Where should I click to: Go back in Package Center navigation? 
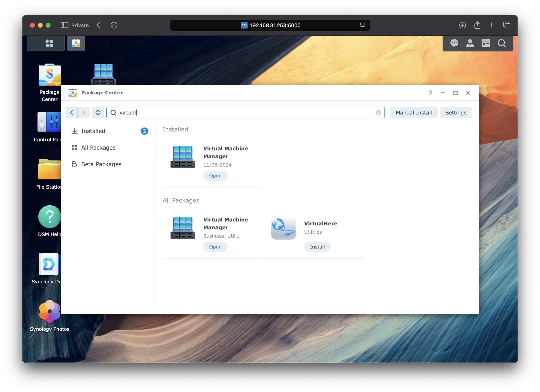pyautogui.click(x=71, y=112)
